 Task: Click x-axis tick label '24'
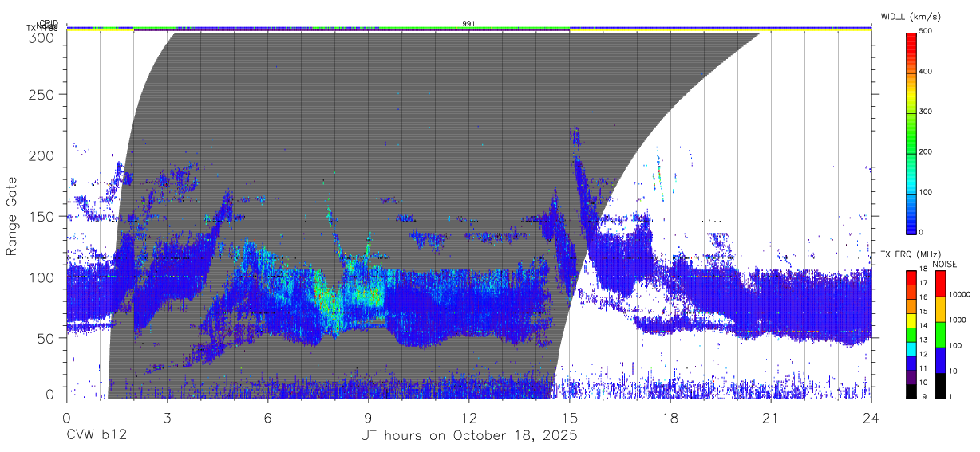pyautogui.click(x=871, y=419)
